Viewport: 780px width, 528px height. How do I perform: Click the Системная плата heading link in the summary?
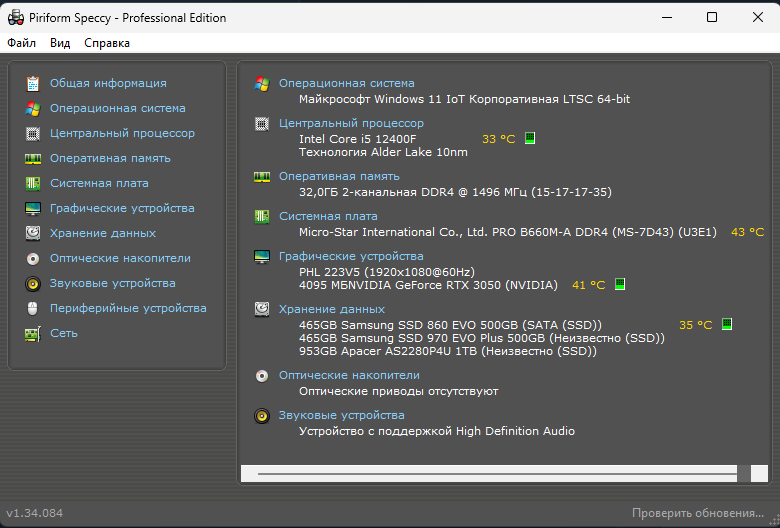point(328,216)
